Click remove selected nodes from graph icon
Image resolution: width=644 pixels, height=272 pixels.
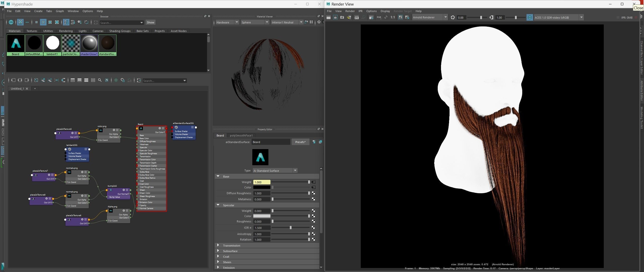pyautogui.click(x=50, y=80)
